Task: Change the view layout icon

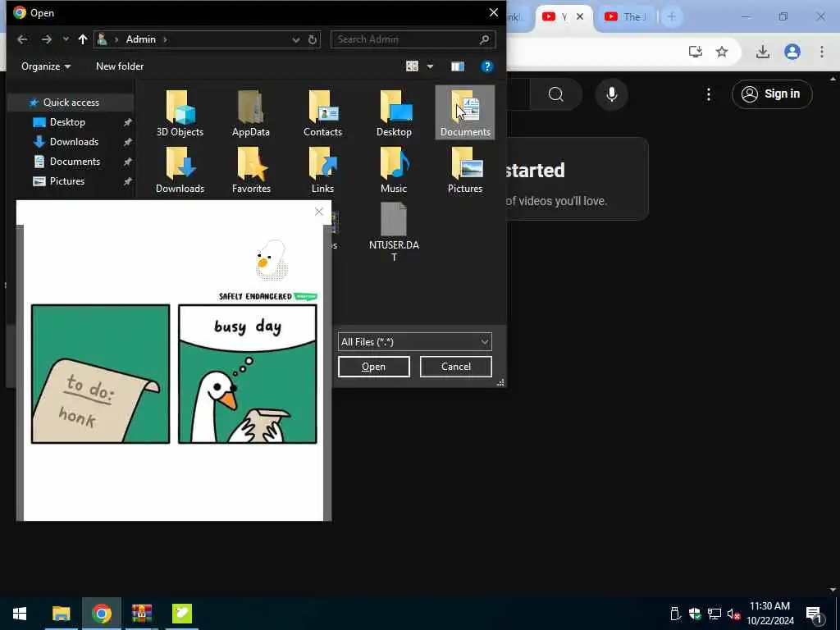Action: click(412, 66)
